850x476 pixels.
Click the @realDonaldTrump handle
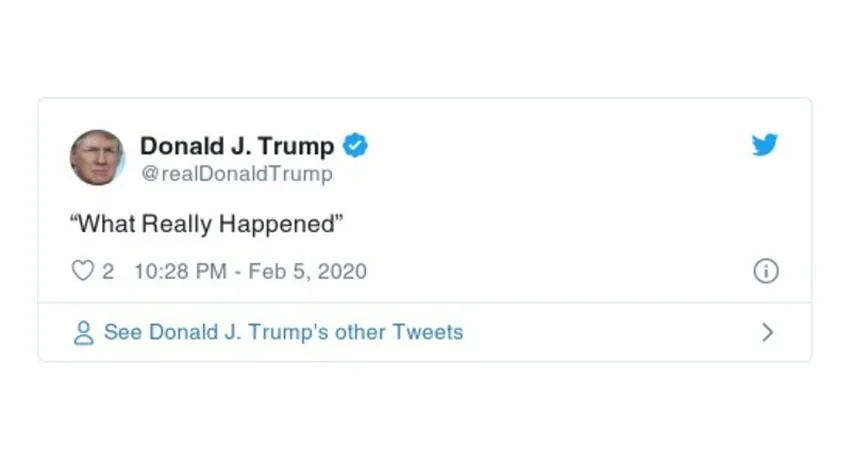(236, 174)
